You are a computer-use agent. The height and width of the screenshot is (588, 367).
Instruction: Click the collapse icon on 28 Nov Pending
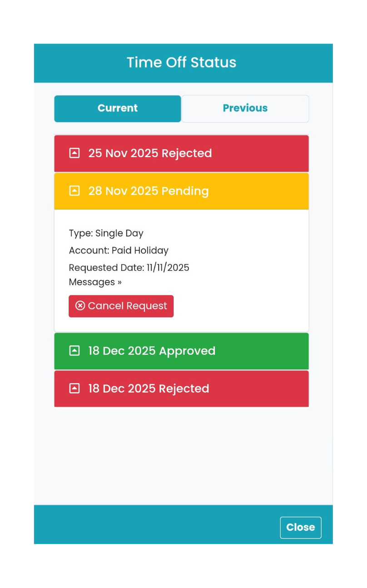click(x=74, y=191)
